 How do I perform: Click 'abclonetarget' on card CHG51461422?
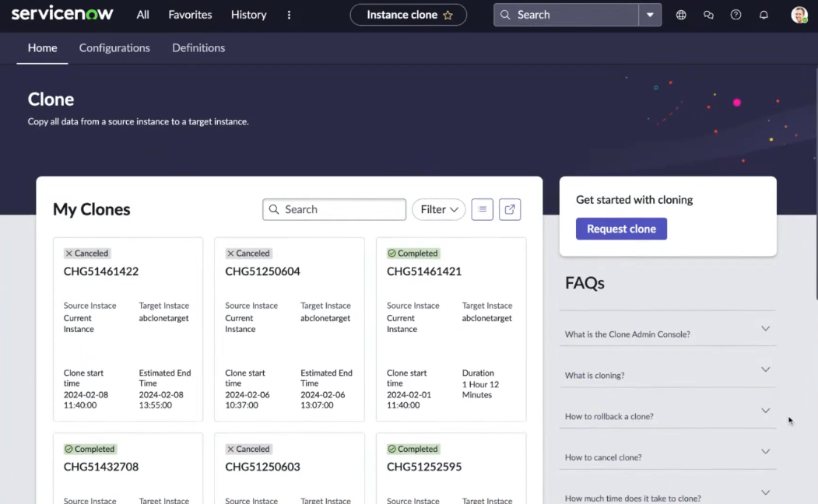coord(163,318)
